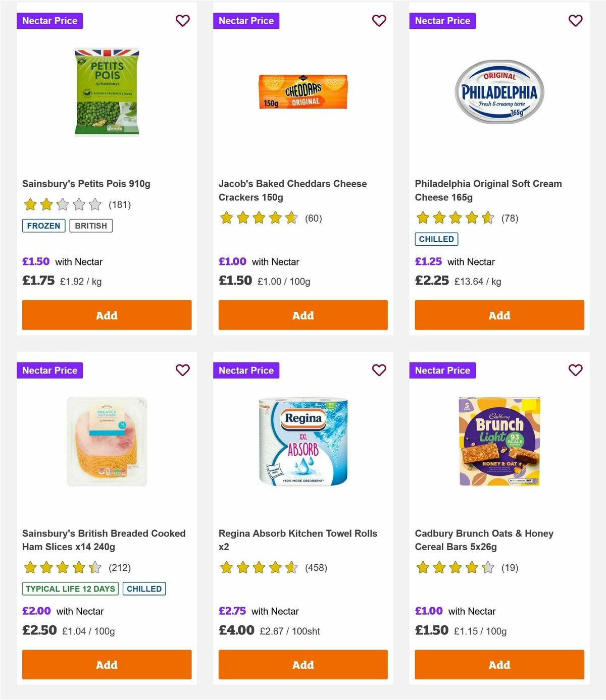
Task: Click the heart icon on Philadelphia Cream Cheese
Action: (575, 21)
